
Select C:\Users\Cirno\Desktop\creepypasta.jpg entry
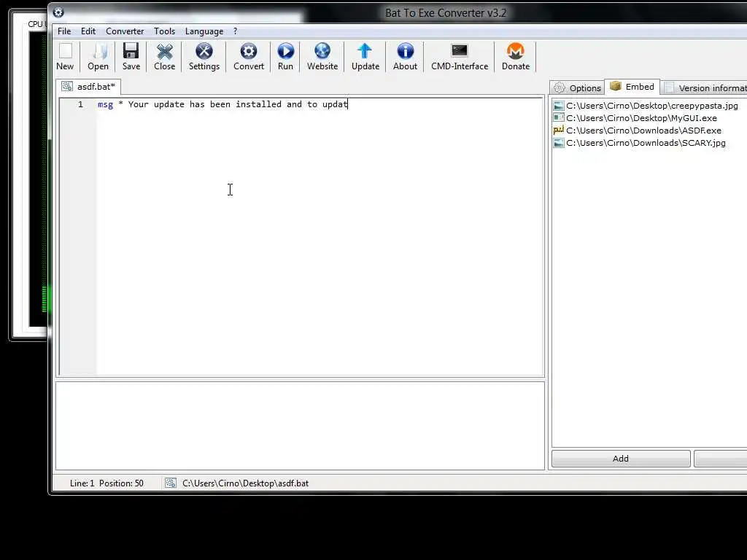[646, 106]
